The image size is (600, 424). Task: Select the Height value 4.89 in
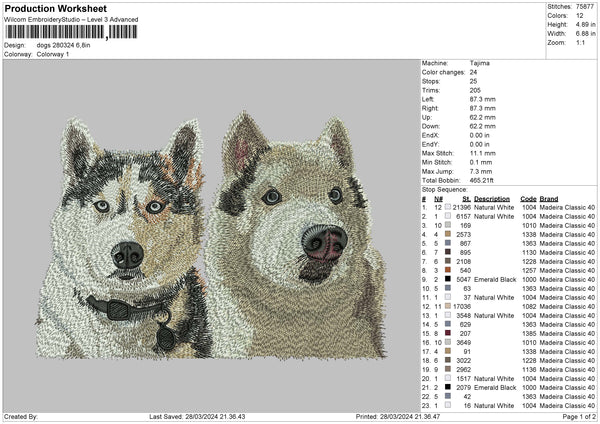[585, 24]
